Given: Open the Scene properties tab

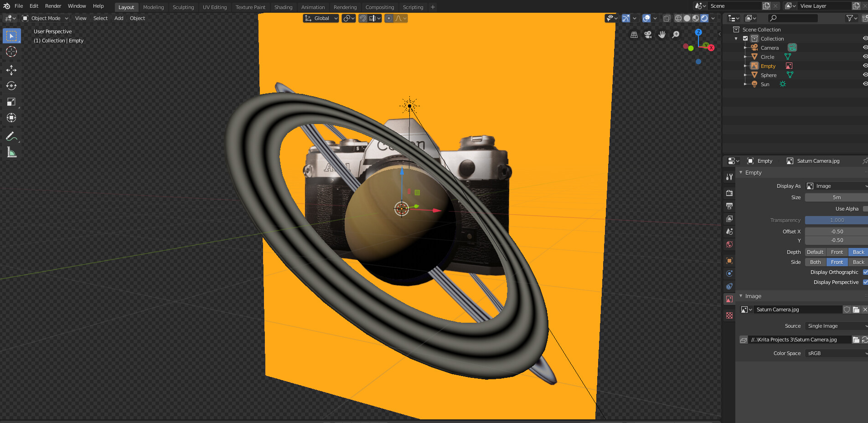Looking at the screenshot, I should point(729,232).
